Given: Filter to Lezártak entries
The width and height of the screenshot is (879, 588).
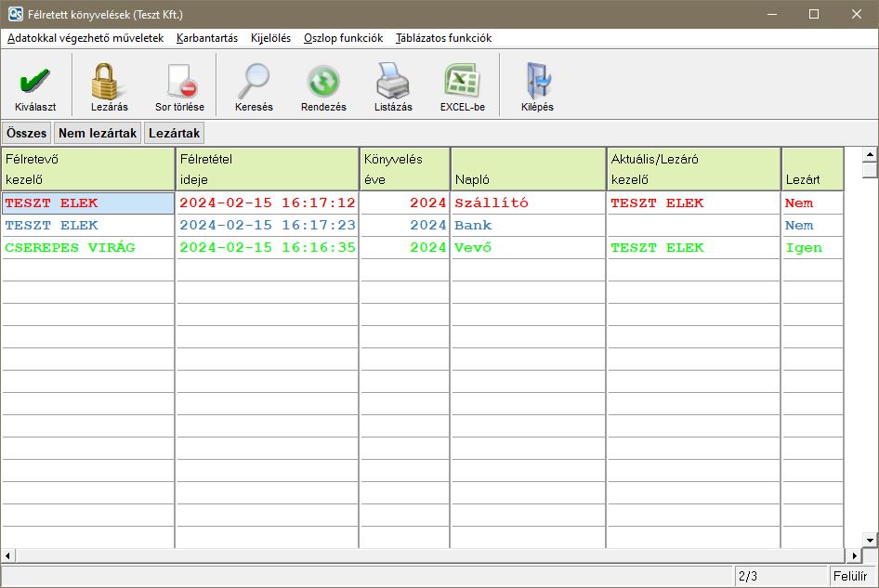Looking at the screenshot, I should pos(174,134).
